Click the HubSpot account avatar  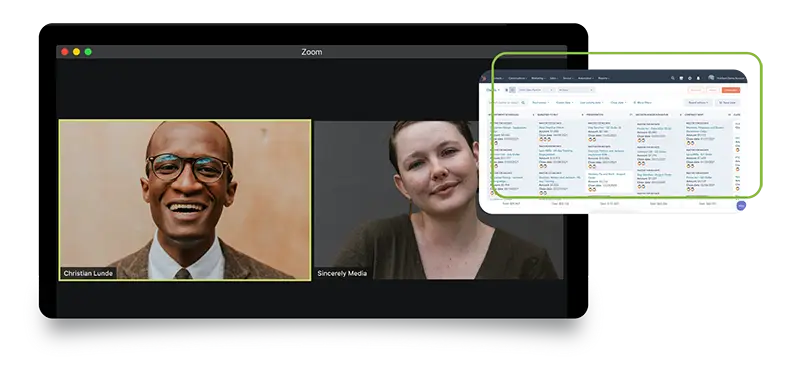tap(711, 78)
